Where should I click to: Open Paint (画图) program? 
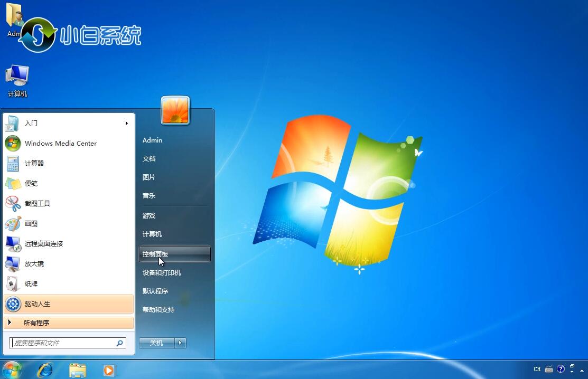(31, 224)
